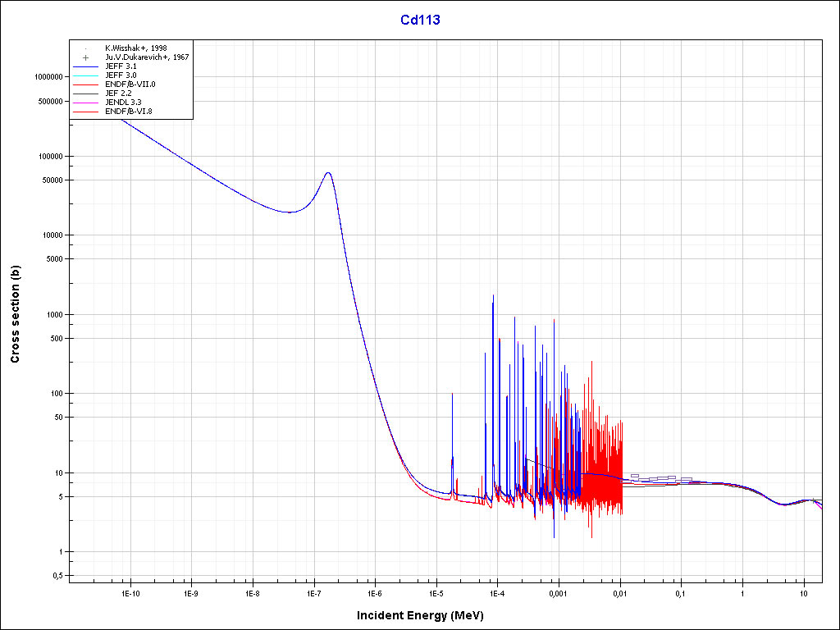Click the K.Wisshak+, 1998 legend entry
The width and height of the screenshot is (840, 630).
(x=135, y=48)
